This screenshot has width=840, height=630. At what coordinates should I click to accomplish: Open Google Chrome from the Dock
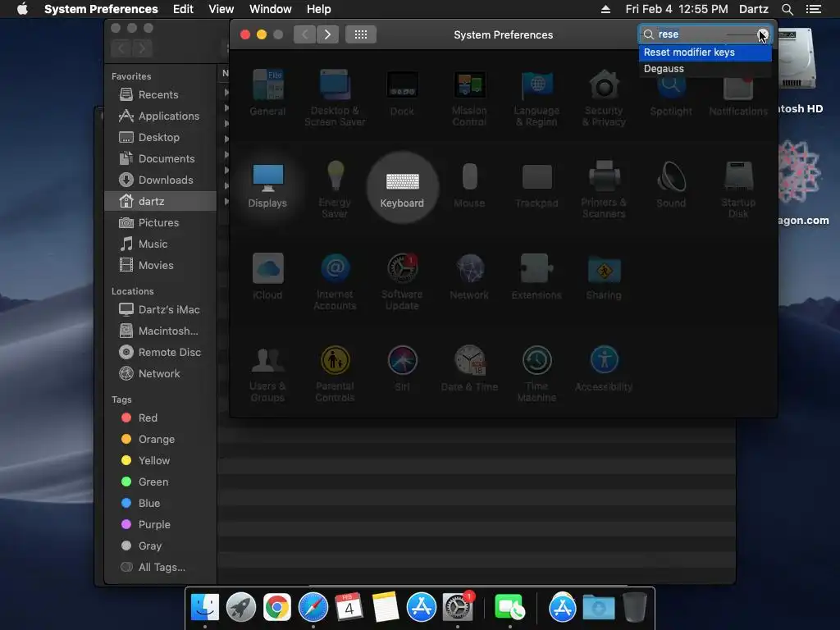click(277, 608)
